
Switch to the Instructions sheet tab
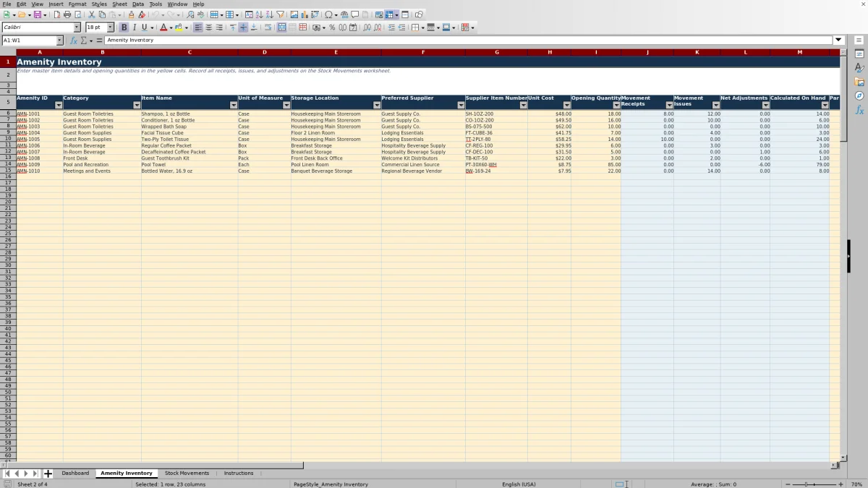[239, 474]
